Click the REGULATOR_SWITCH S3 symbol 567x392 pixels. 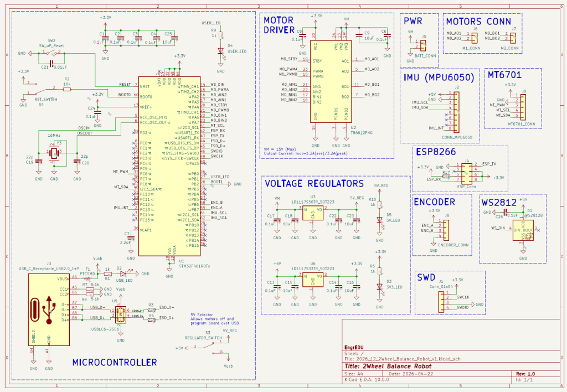point(209,347)
